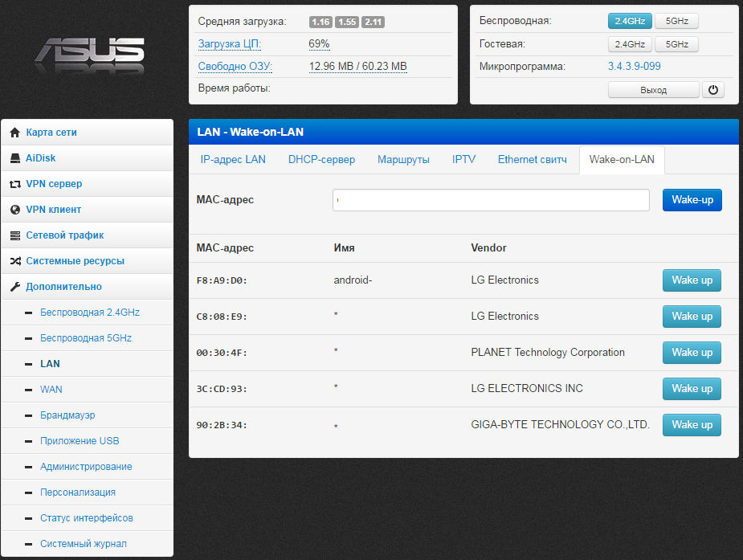Image resolution: width=743 pixels, height=560 pixels.
Task: Click the home icon beside Карта сети
Action: [14, 133]
